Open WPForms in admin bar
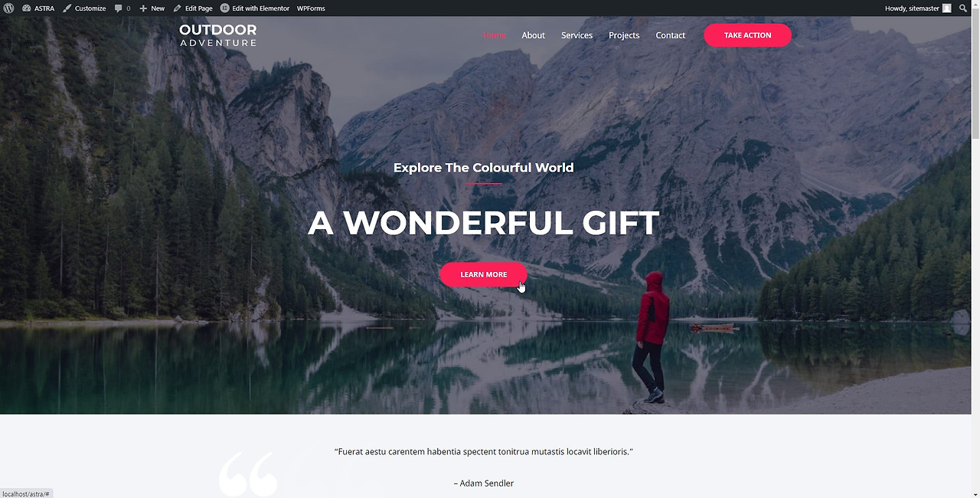The height and width of the screenshot is (498, 980). [x=311, y=8]
